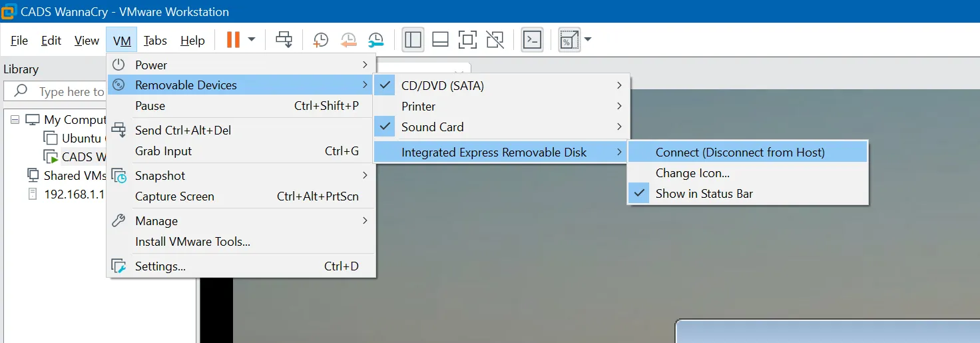Select Install VMware Tools option

192,242
